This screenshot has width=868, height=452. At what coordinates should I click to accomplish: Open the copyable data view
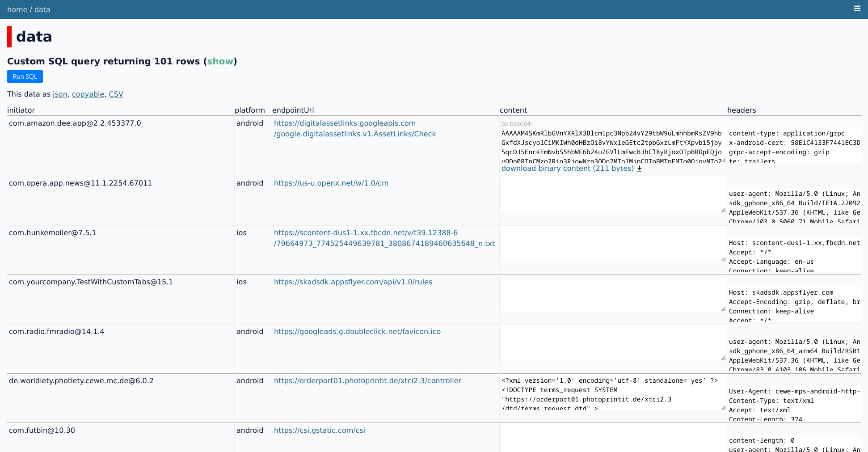click(88, 94)
